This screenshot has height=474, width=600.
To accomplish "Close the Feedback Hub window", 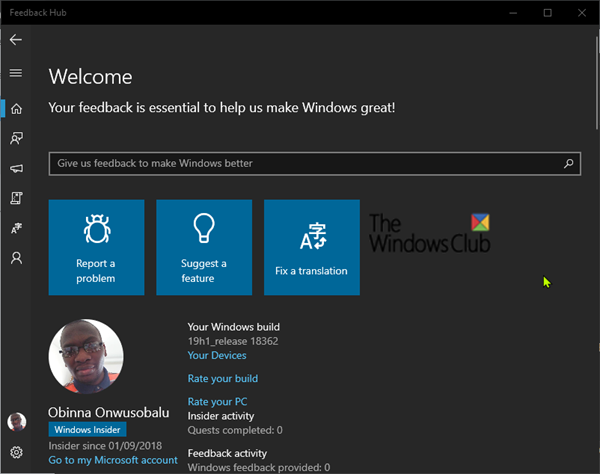I will click(x=582, y=13).
